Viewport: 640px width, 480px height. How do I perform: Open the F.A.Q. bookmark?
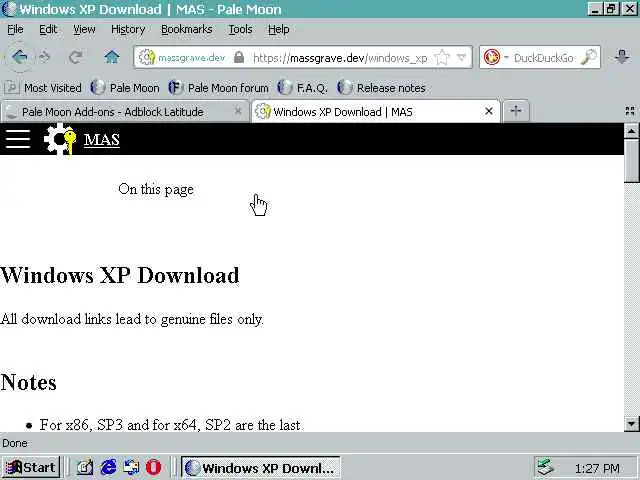302,88
